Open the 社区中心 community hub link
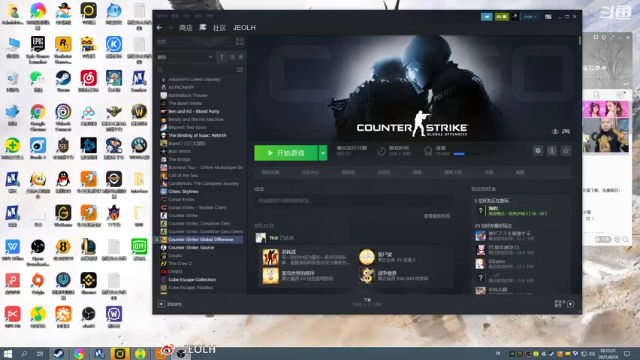The width and height of the screenshot is (640, 360). click(x=310, y=172)
